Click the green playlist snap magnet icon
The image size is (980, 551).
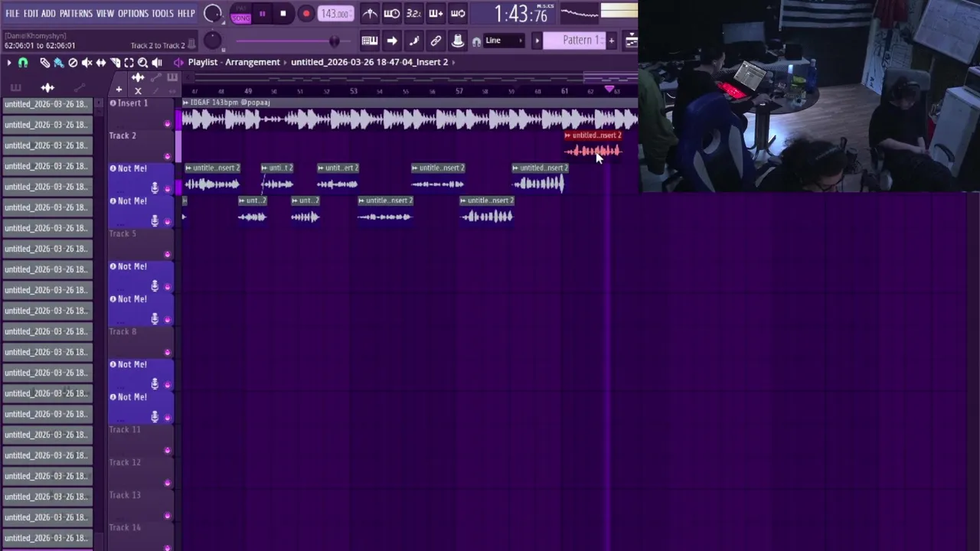(23, 63)
